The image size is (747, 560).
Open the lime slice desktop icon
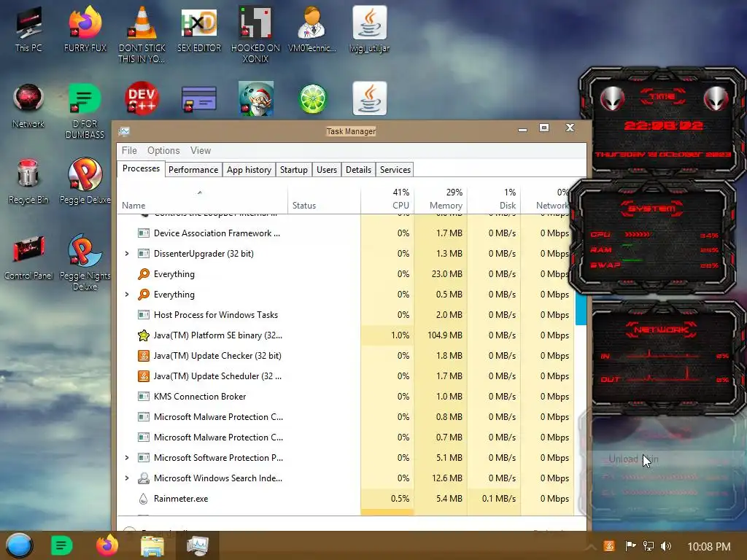tap(313, 99)
